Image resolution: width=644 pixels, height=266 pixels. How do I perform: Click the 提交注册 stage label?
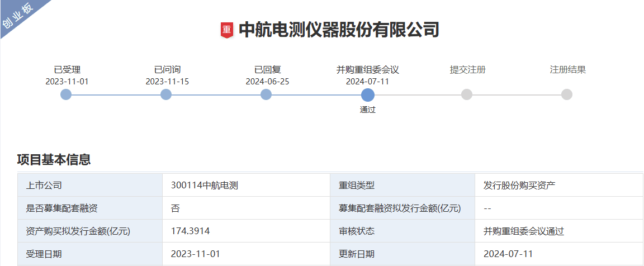coord(468,70)
